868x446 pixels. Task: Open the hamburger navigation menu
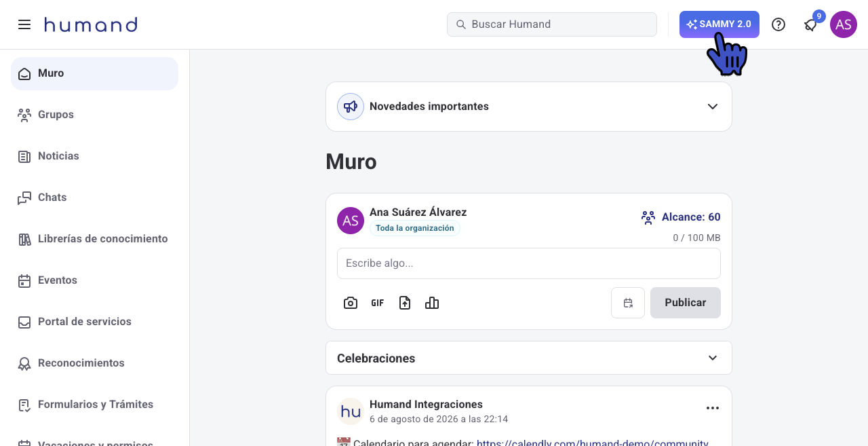24,24
